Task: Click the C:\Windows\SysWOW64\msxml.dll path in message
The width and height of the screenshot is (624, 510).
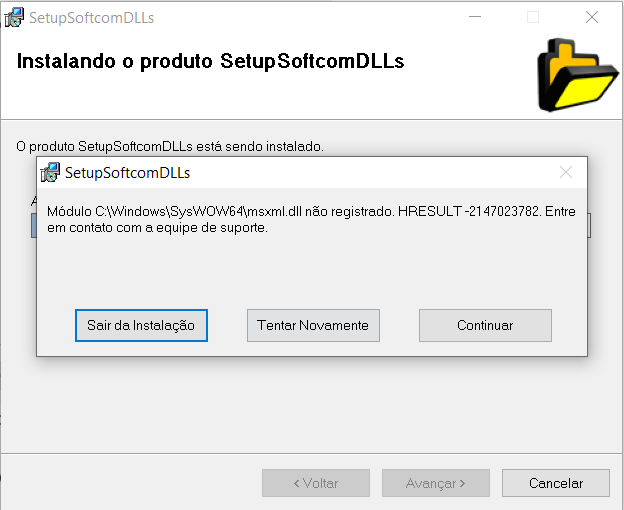Action: (x=198, y=211)
